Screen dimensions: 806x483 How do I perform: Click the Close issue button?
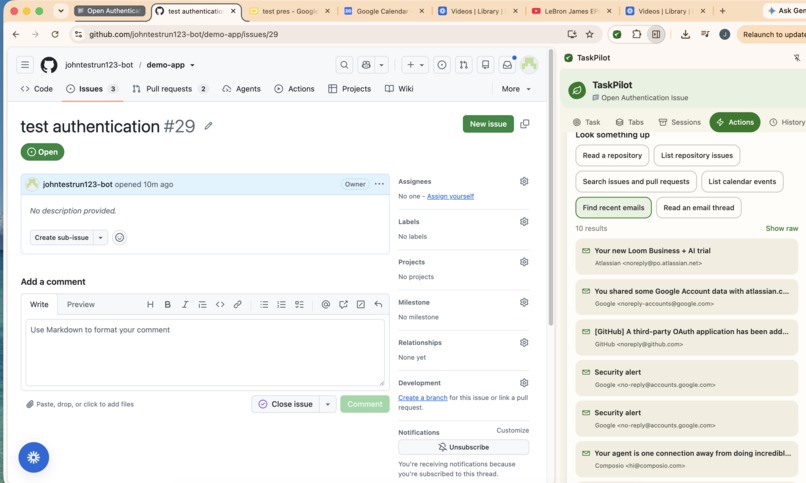coord(286,404)
